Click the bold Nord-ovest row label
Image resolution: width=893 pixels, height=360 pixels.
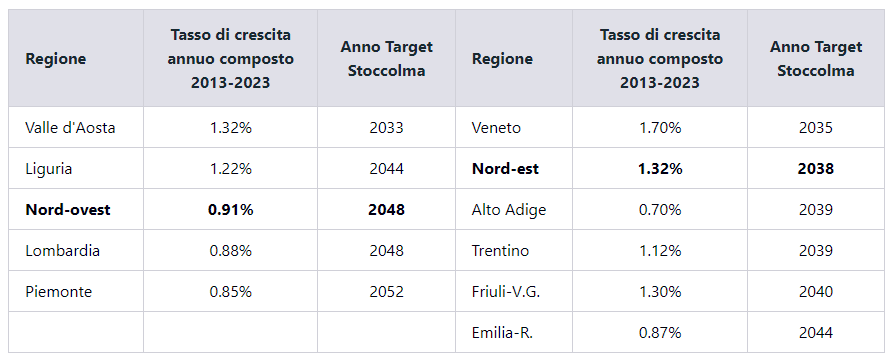pyautogui.click(x=68, y=210)
